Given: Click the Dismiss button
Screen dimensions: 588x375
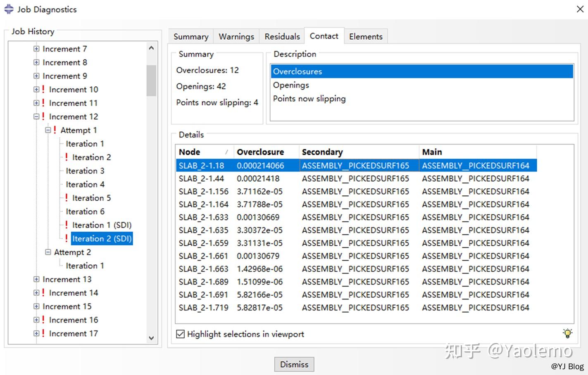Looking at the screenshot, I should pyautogui.click(x=294, y=364).
